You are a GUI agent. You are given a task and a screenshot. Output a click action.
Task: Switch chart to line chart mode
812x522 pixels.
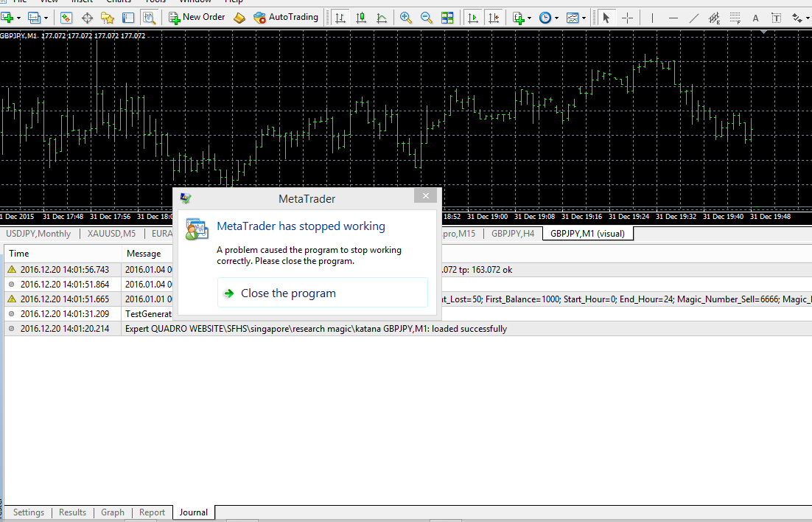click(382, 18)
